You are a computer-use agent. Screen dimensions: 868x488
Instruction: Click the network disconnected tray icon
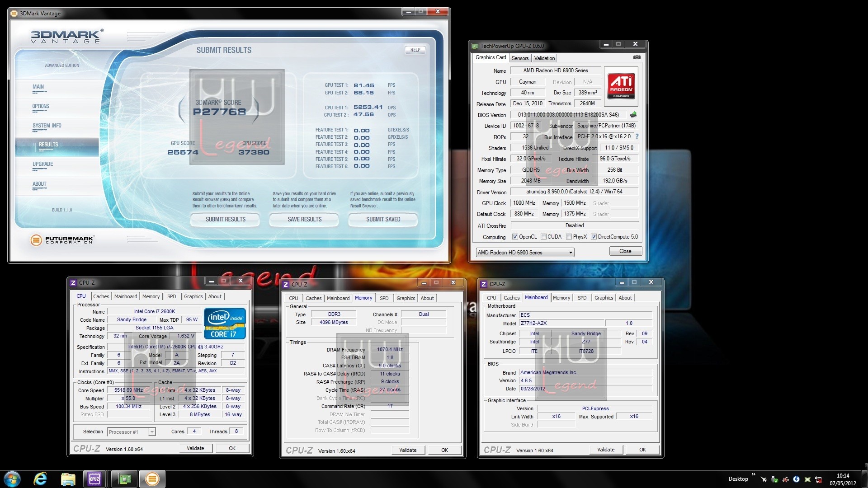click(x=818, y=479)
